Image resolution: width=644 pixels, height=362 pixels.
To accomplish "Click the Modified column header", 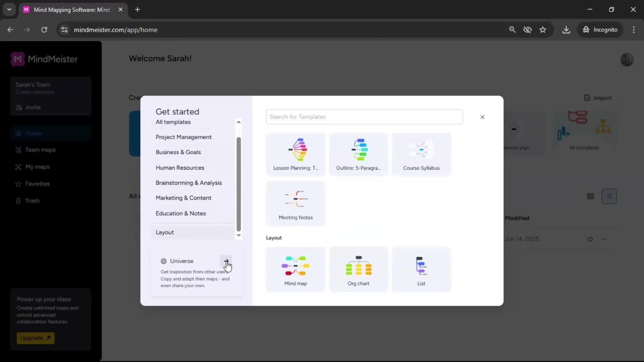I will point(517,218).
